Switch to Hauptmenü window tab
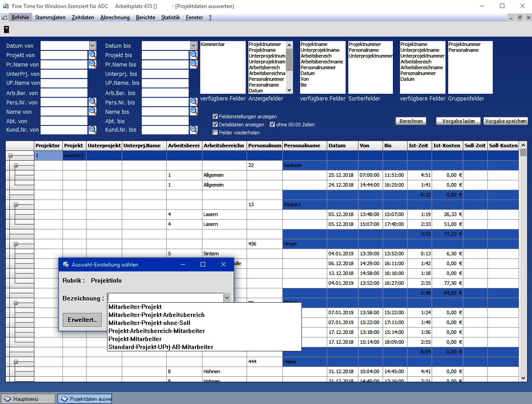The image size is (532, 404). 28,399
